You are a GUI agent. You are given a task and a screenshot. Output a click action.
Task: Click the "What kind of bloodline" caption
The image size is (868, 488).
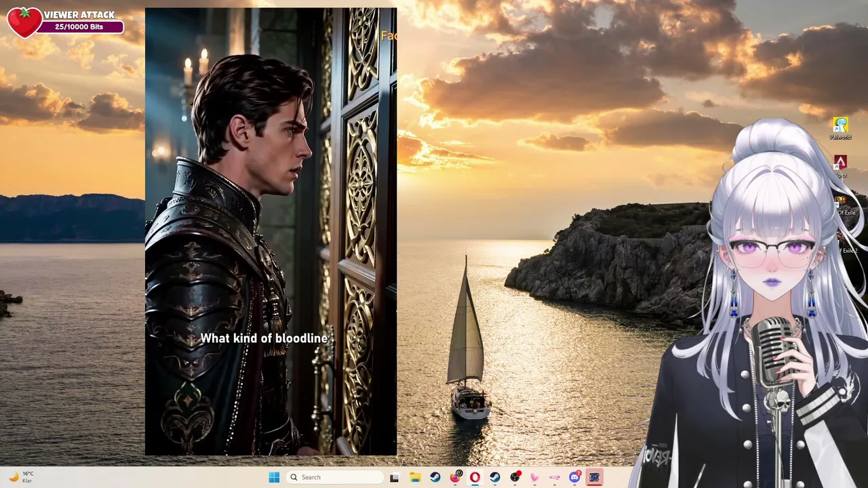click(x=264, y=338)
